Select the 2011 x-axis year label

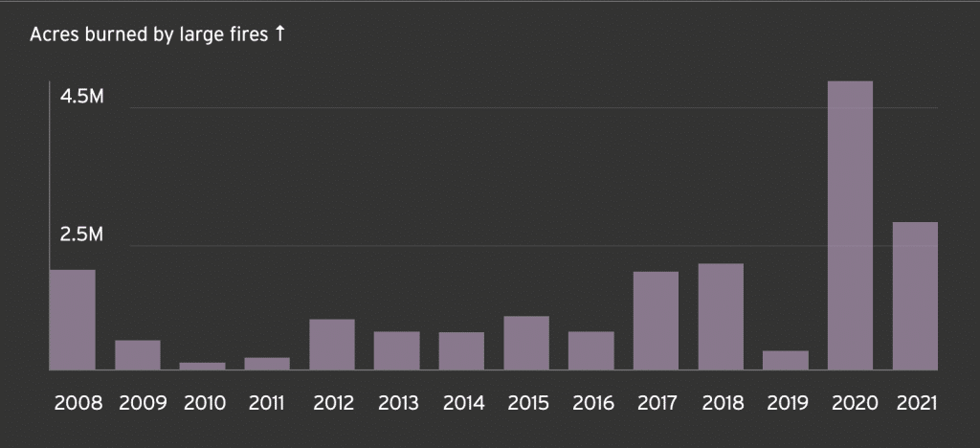[267, 402]
